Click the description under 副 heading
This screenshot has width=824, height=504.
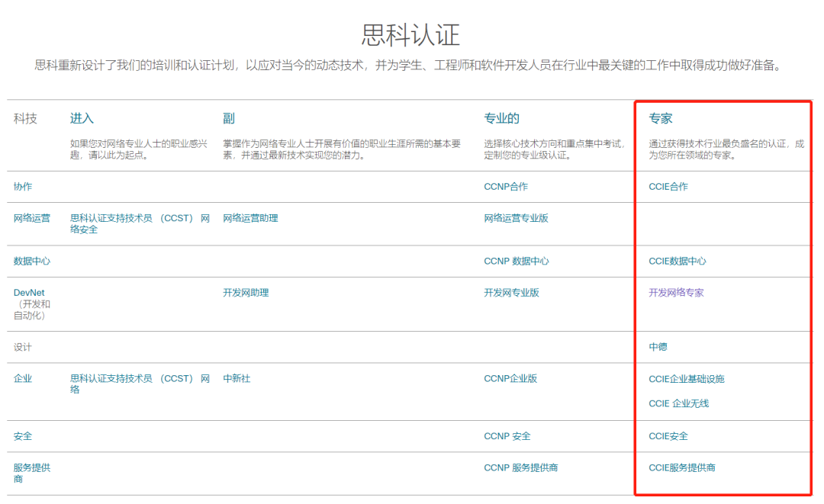tap(342, 149)
